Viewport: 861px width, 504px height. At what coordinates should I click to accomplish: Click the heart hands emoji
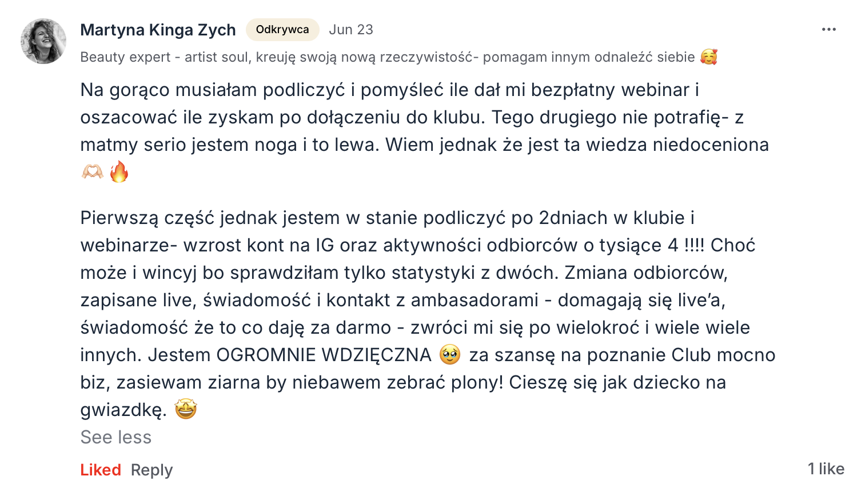[x=93, y=171]
